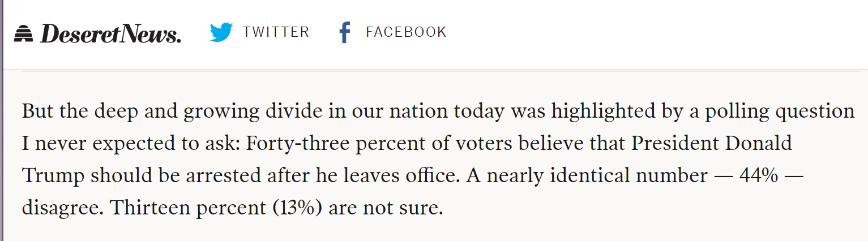Image resolution: width=868 pixels, height=241 pixels.
Task: Share article via the TWITTER text label
Action: [x=276, y=32]
